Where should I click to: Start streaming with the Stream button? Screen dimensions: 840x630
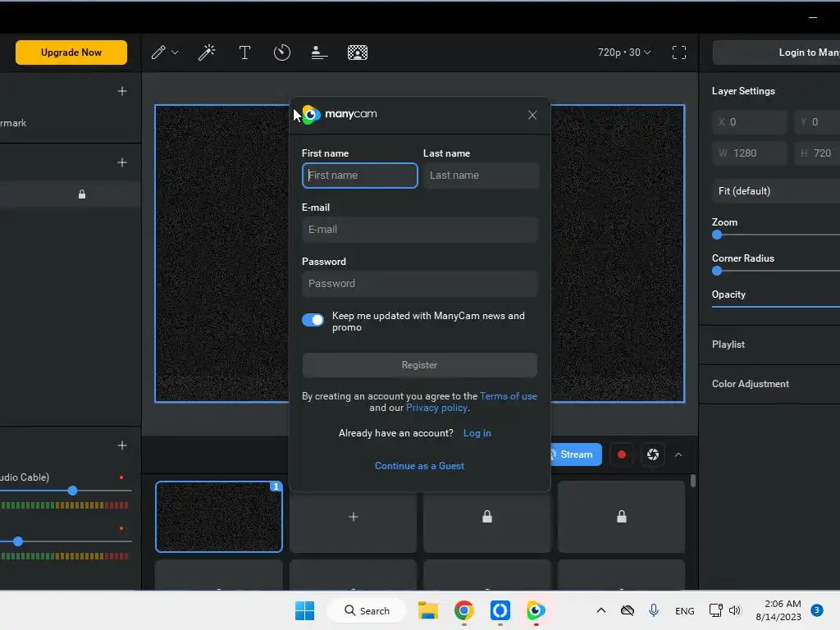(577, 454)
